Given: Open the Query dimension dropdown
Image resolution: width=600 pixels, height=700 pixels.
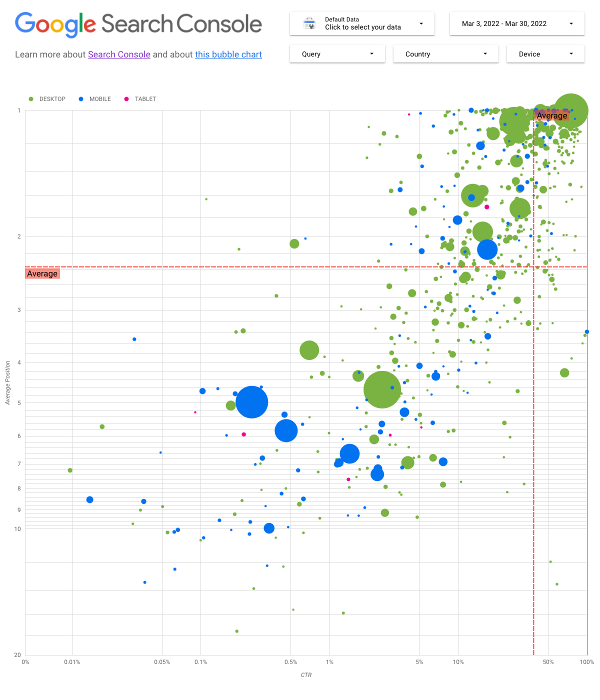Looking at the screenshot, I should point(337,54).
